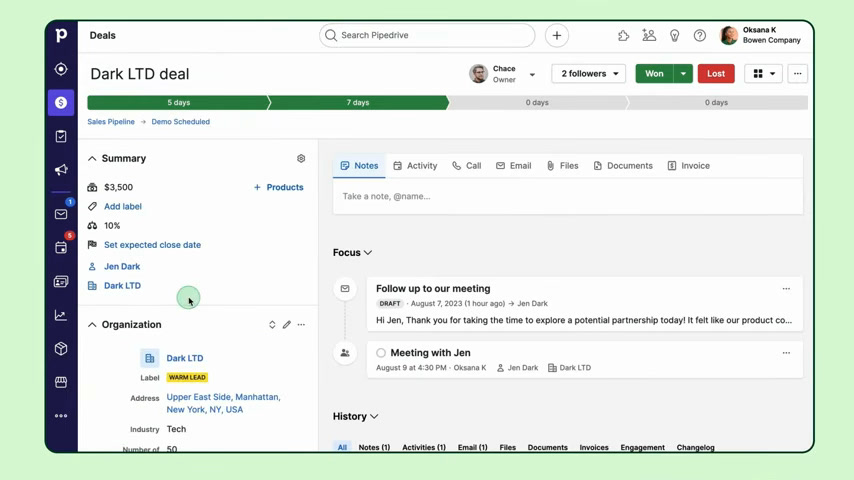Mark Meeting with Jen as done
Image resolution: width=854 pixels, height=480 pixels.
tap(381, 353)
